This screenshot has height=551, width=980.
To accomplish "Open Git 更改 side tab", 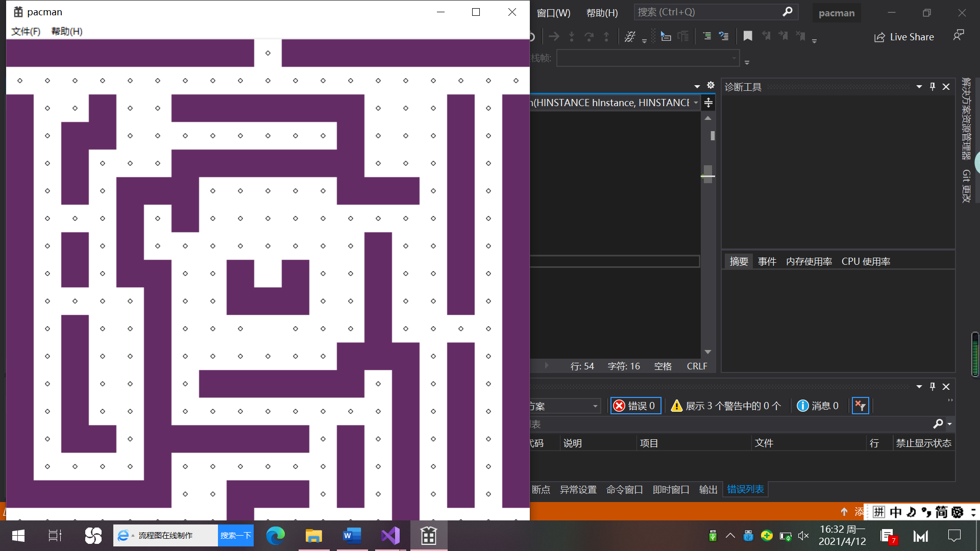I will (x=966, y=186).
